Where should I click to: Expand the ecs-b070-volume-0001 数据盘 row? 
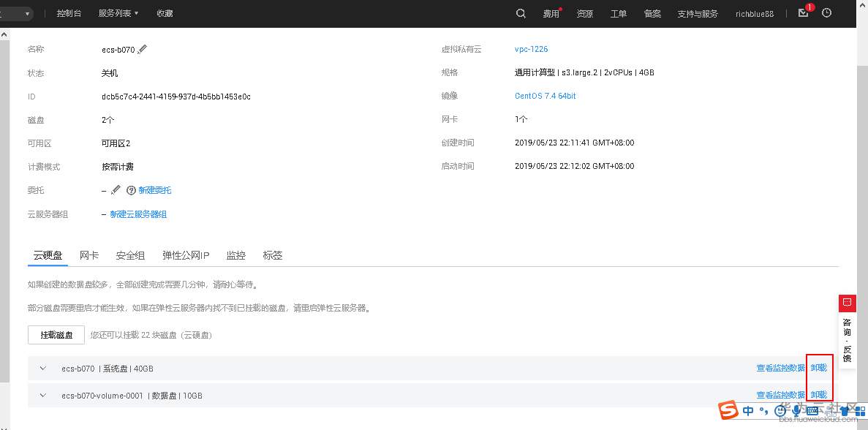43,395
